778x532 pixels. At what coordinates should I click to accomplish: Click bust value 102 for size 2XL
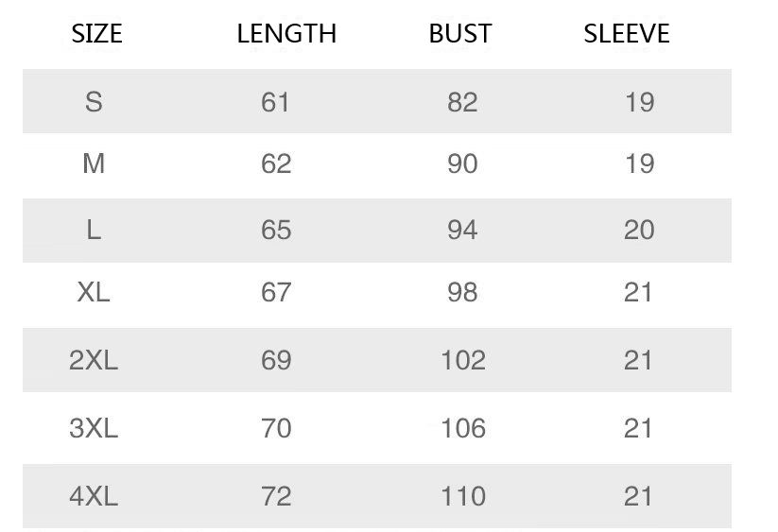point(463,360)
